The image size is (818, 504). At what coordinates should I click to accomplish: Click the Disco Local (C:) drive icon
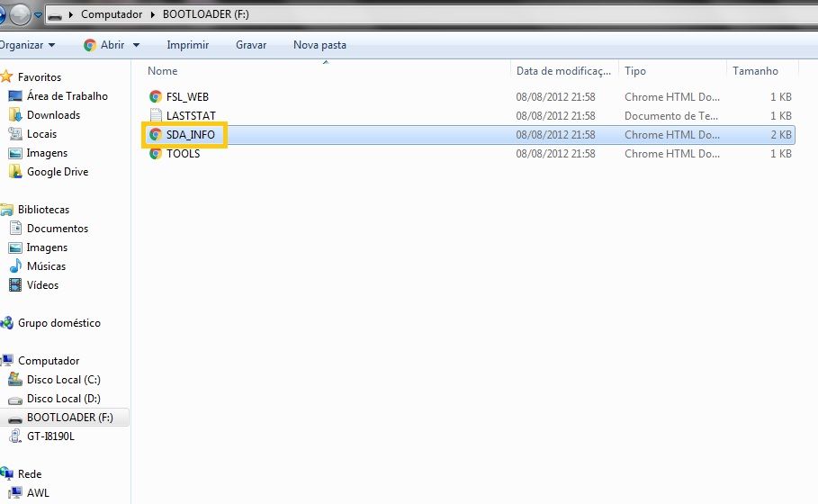pyautogui.click(x=15, y=379)
